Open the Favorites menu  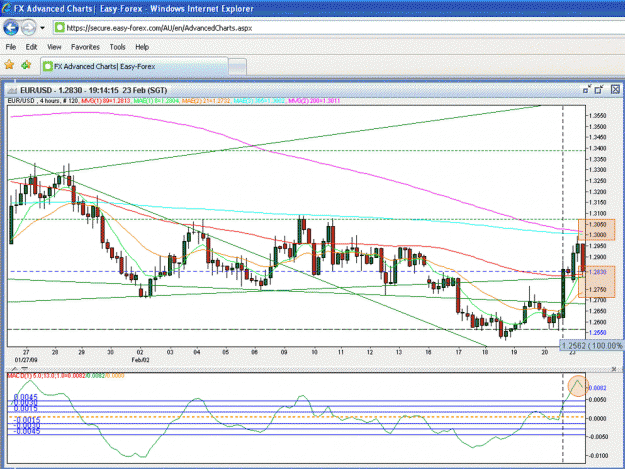[85, 47]
